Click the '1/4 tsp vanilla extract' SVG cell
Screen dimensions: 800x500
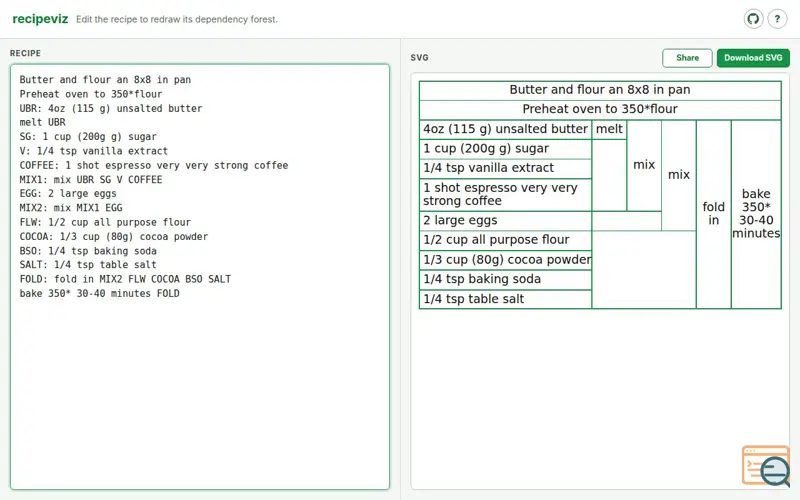506,168
